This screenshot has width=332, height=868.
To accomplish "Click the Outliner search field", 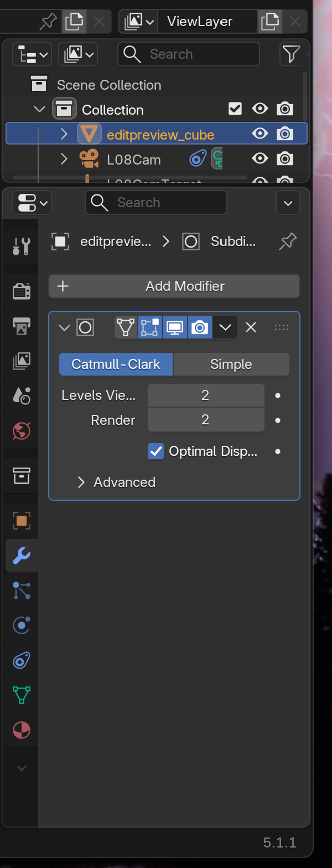I will pyautogui.click(x=189, y=54).
